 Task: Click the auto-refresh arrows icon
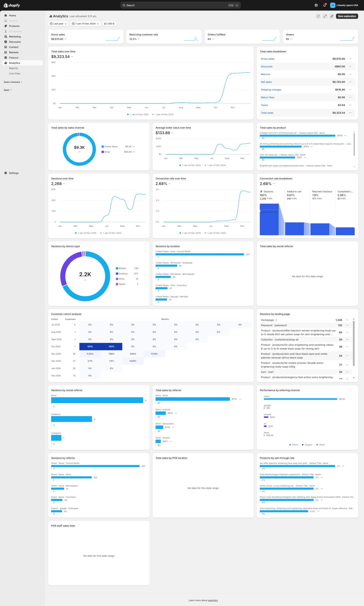[318, 16]
